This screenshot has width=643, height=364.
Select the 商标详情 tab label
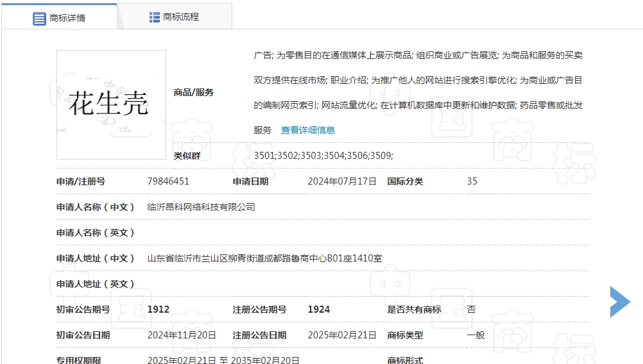pyautogui.click(x=67, y=18)
